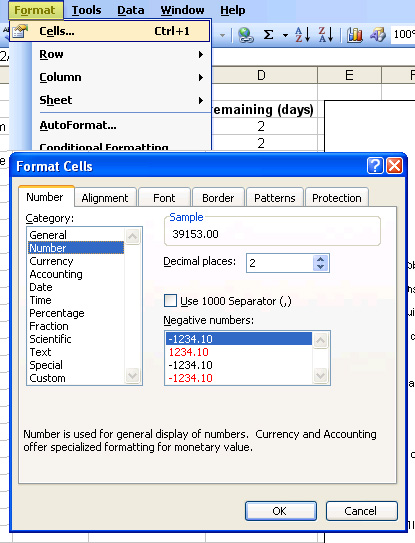This screenshot has width=415, height=543.
Task: Sort ascending with the A-Z icon
Action: click(x=302, y=35)
